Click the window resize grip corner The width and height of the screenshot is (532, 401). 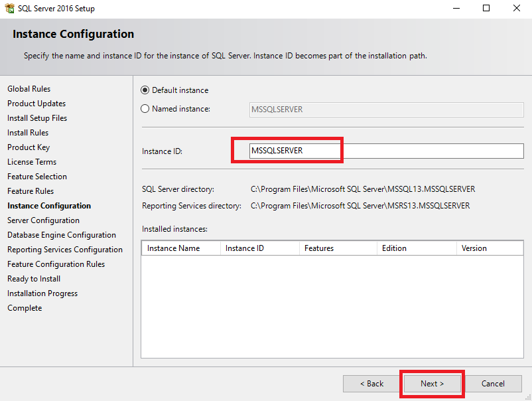coord(528,397)
